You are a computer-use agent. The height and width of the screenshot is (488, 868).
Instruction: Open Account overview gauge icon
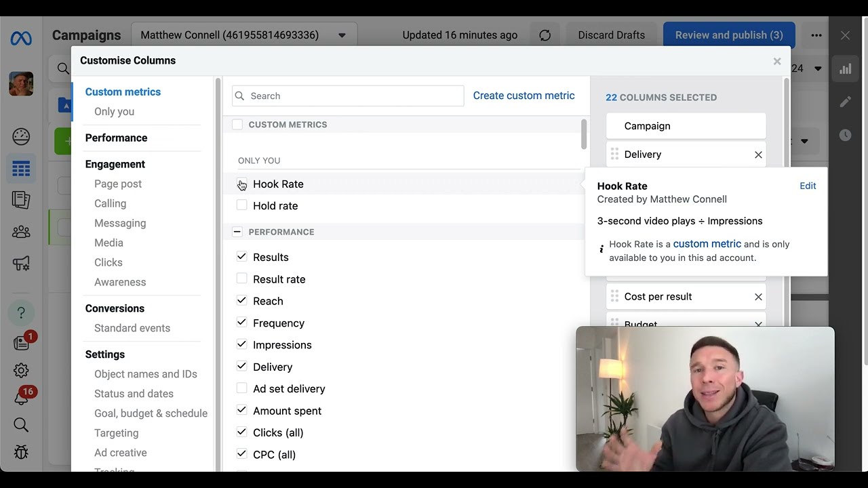tap(21, 137)
